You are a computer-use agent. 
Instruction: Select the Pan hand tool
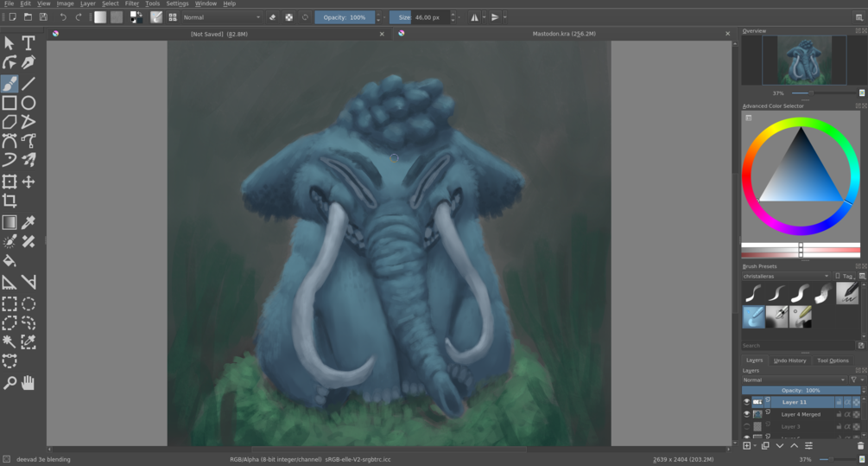pos(29,382)
